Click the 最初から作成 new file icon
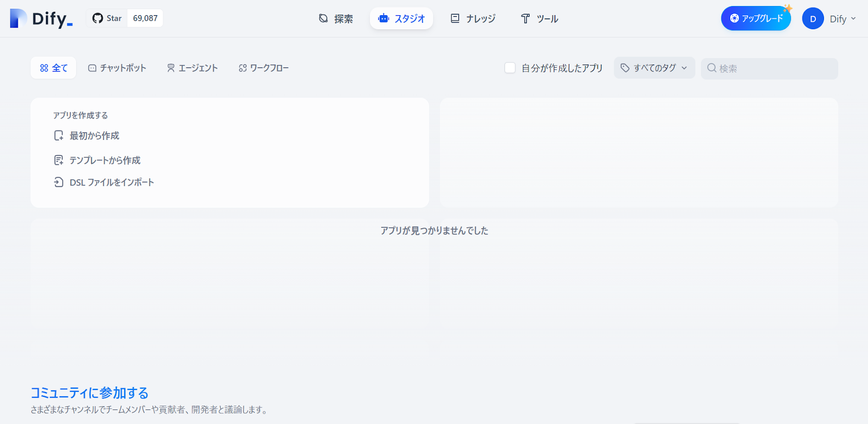868x424 pixels. click(59, 136)
